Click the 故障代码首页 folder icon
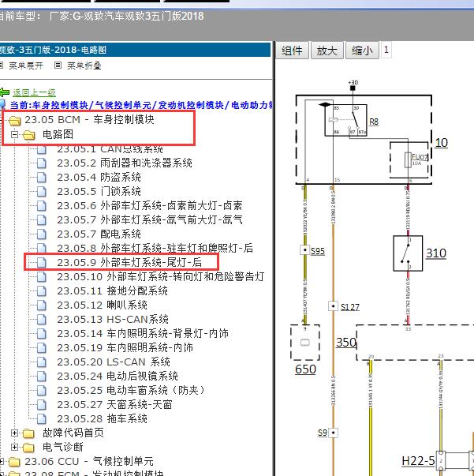The image size is (474, 476). point(29,433)
